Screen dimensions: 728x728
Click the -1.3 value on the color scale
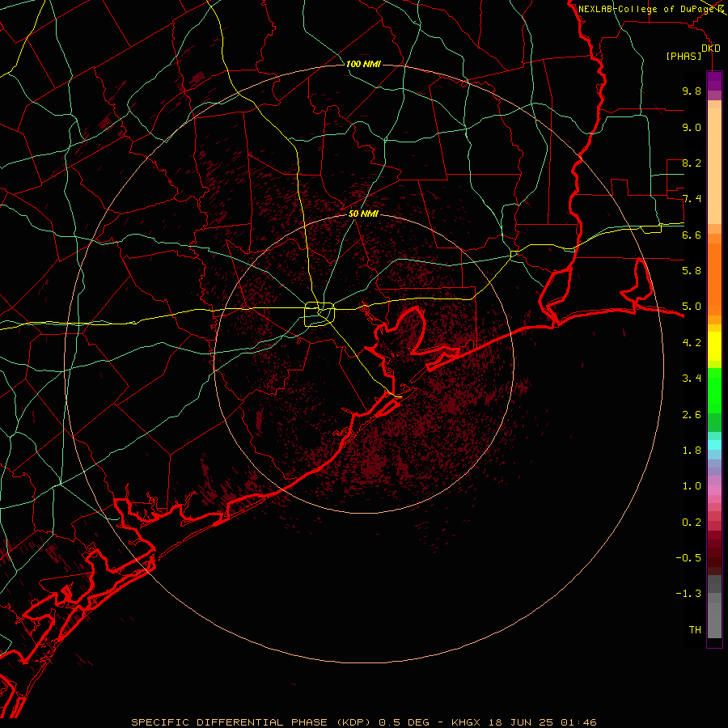688,594
